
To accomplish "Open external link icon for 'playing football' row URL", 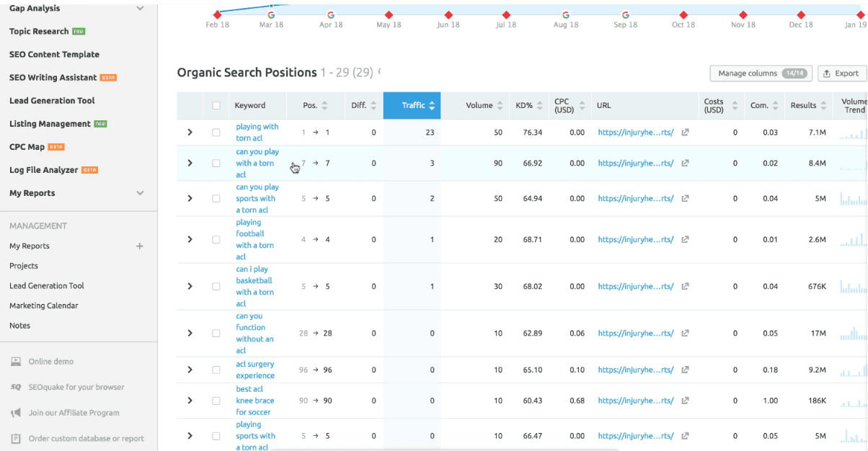I will pos(685,239).
